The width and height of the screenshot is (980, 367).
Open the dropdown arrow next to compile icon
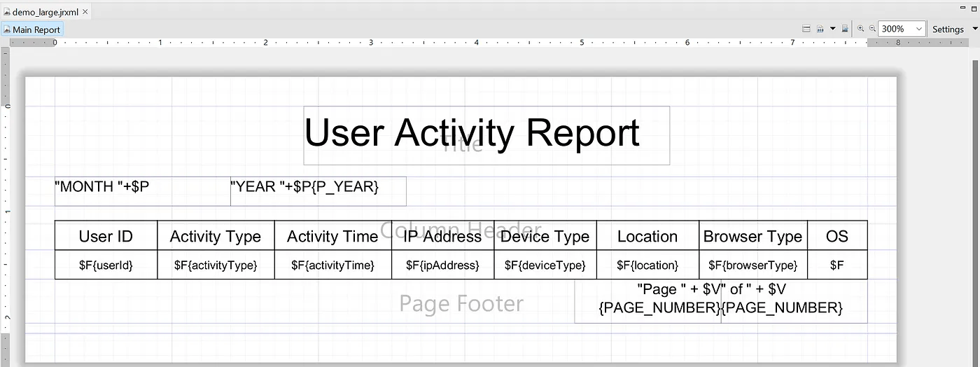tap(832, 29)
